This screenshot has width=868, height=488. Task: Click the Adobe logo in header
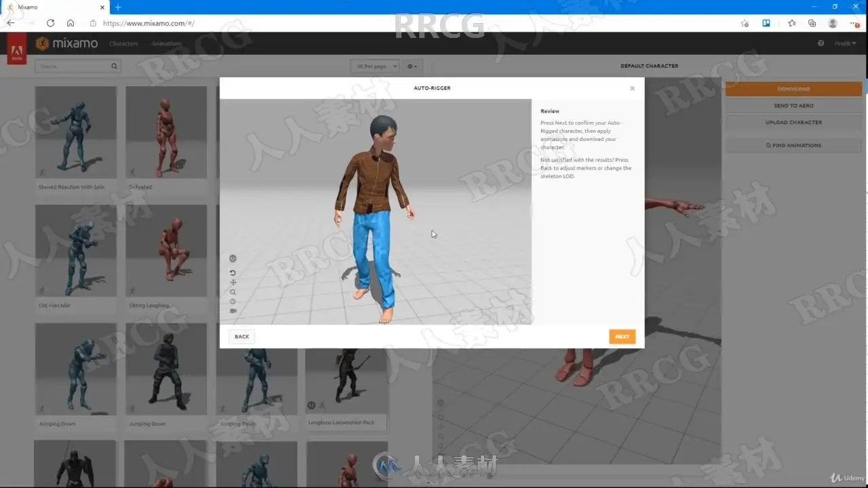[x=17, y=49]
